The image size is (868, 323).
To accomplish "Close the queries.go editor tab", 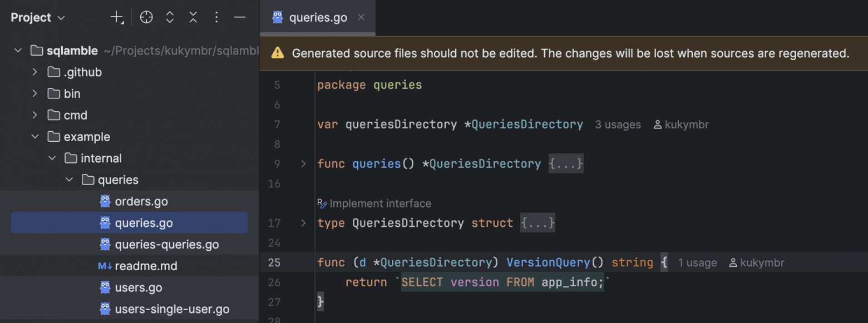I will pos(361,17).
